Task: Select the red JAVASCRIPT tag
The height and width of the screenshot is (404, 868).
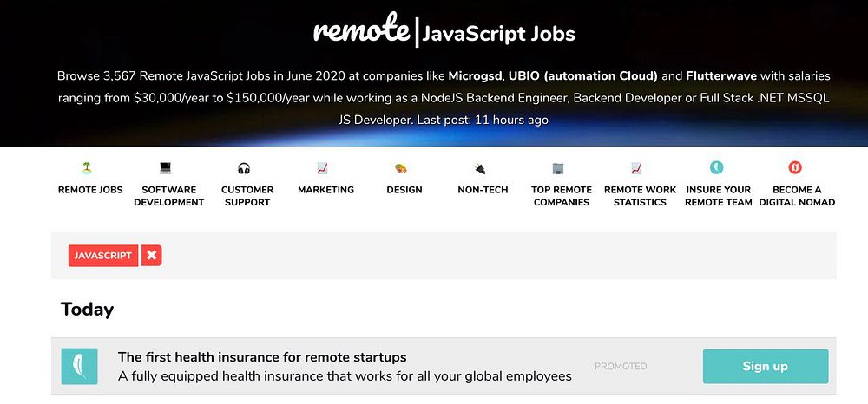Action: (x=103, y=256)
